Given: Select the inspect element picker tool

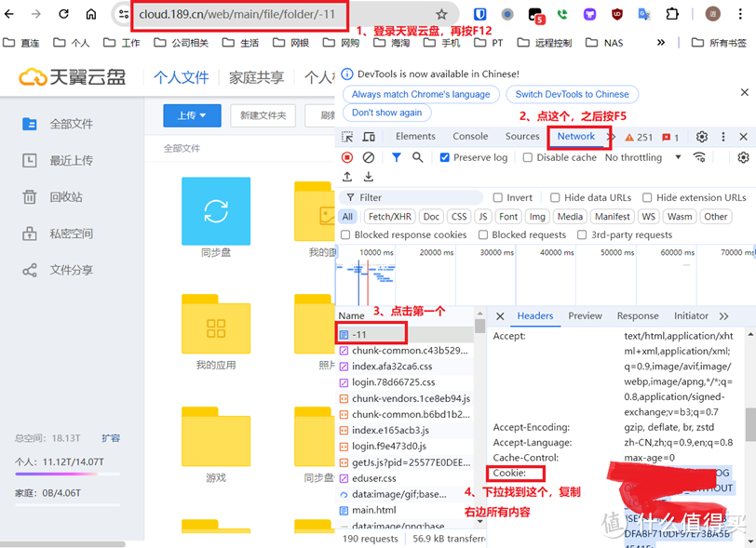Looking at the screenshot, I should (347, 137).
